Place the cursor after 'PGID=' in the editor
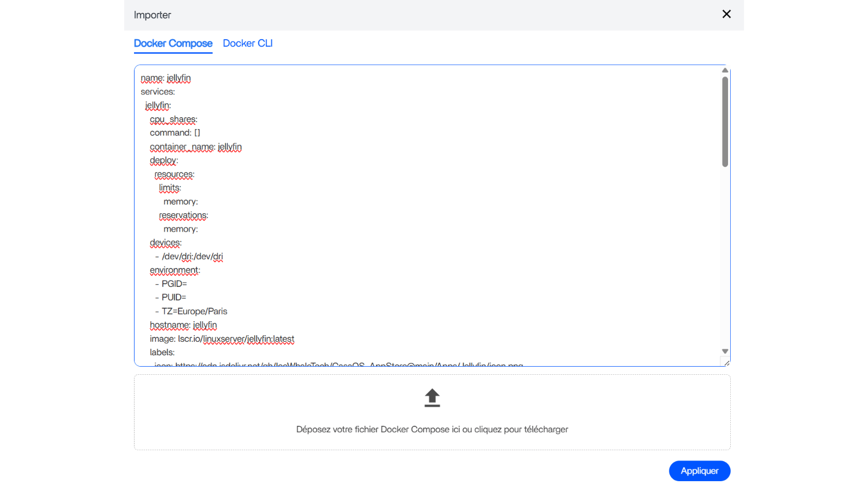 pyautogui.click(x=188, y=284)
